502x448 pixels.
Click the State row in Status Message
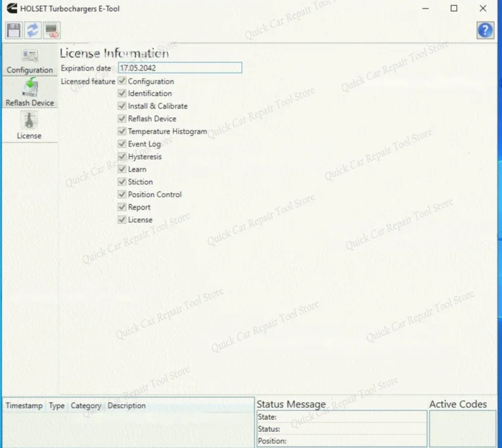click(x=342, y=417)
